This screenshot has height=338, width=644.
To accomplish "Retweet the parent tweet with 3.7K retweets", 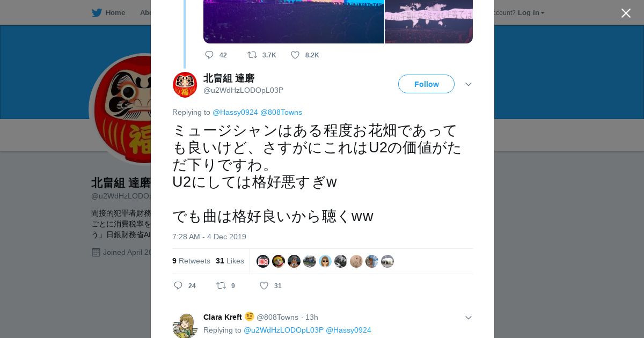I will 252,55.
